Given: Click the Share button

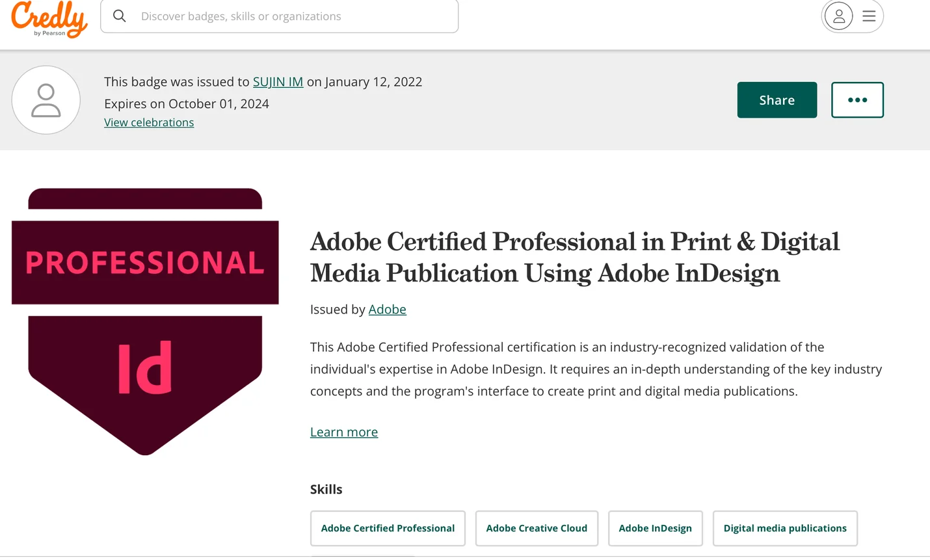Looking at the screenshot, I should pyautogui.click(x=777, y=100).
